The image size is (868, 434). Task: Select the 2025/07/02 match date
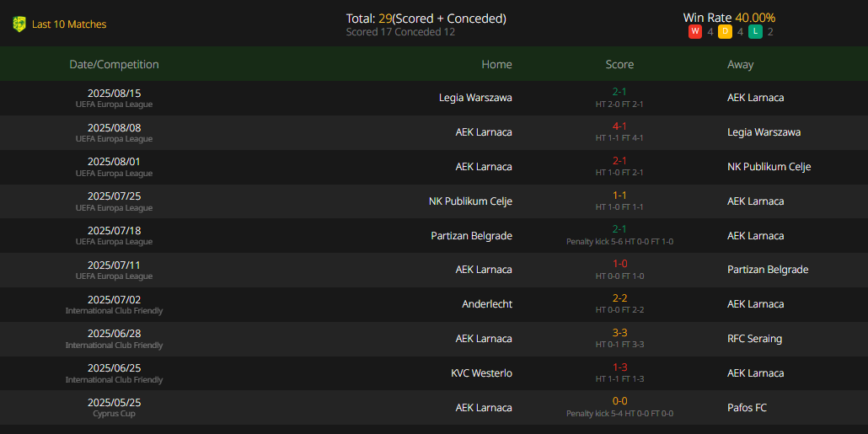(114, 299)
